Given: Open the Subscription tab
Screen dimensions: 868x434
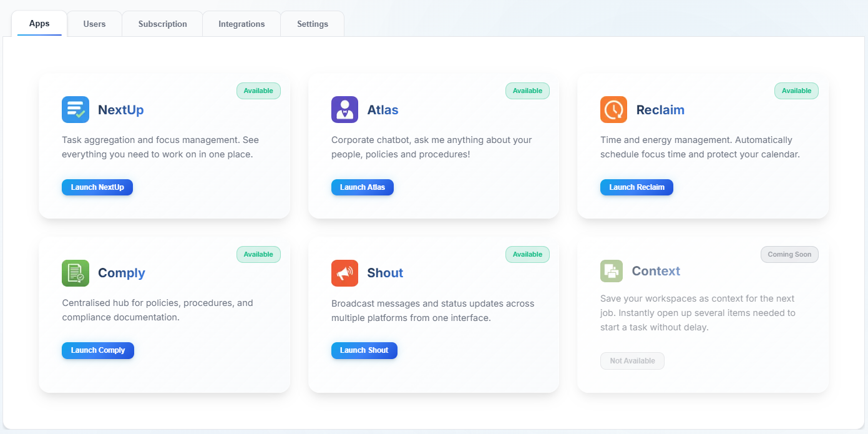Looking at the screenshot, I should (162, 24).
